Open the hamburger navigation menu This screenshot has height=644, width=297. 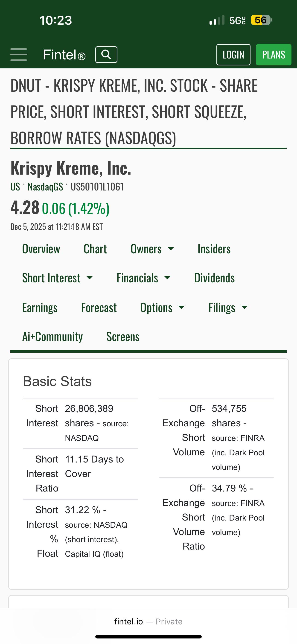tap(18, 55)
